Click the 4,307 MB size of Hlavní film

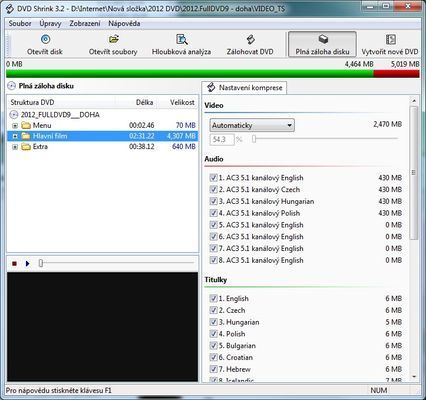181,136
